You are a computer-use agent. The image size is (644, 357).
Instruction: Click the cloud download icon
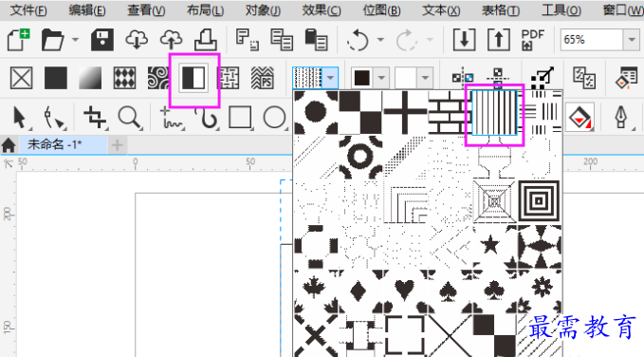pyautogui.click(x=137, y=40)
